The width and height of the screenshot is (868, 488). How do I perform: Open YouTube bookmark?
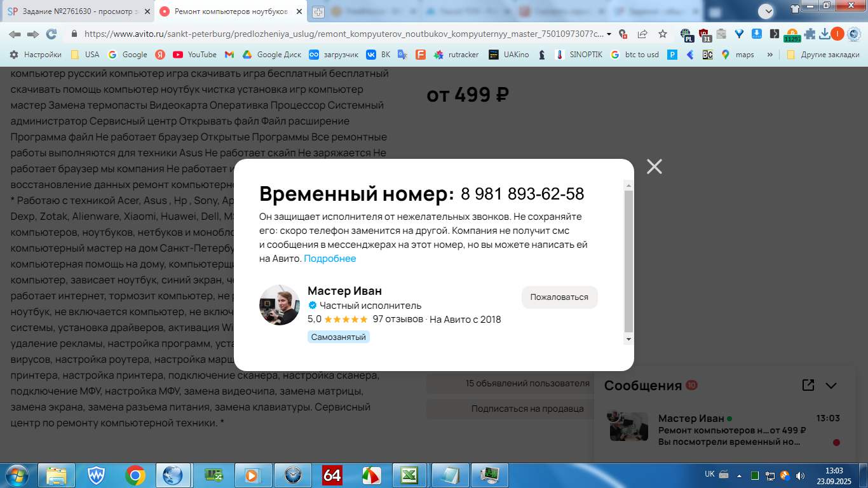(195, 55)
